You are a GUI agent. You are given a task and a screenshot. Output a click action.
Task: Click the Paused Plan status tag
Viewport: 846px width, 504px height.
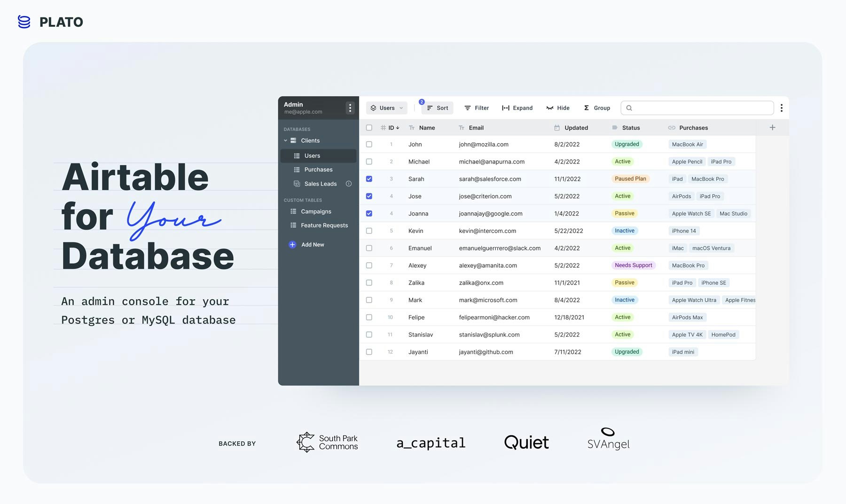630,179
